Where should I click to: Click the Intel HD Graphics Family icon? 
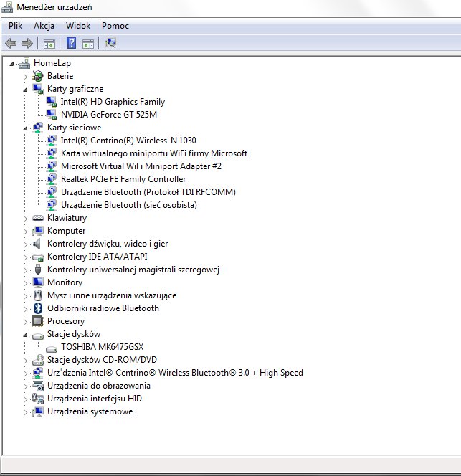coord(52,102)
